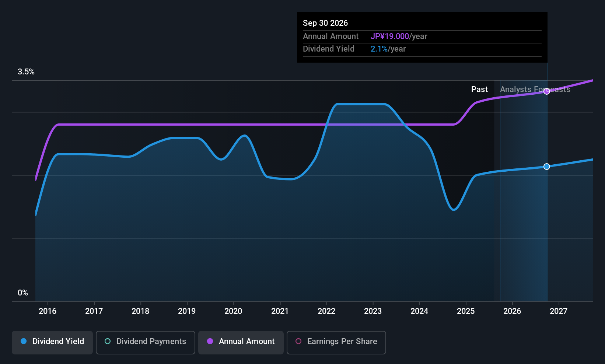Click the Analysts Forecasts label

click(x=535, y=90)
